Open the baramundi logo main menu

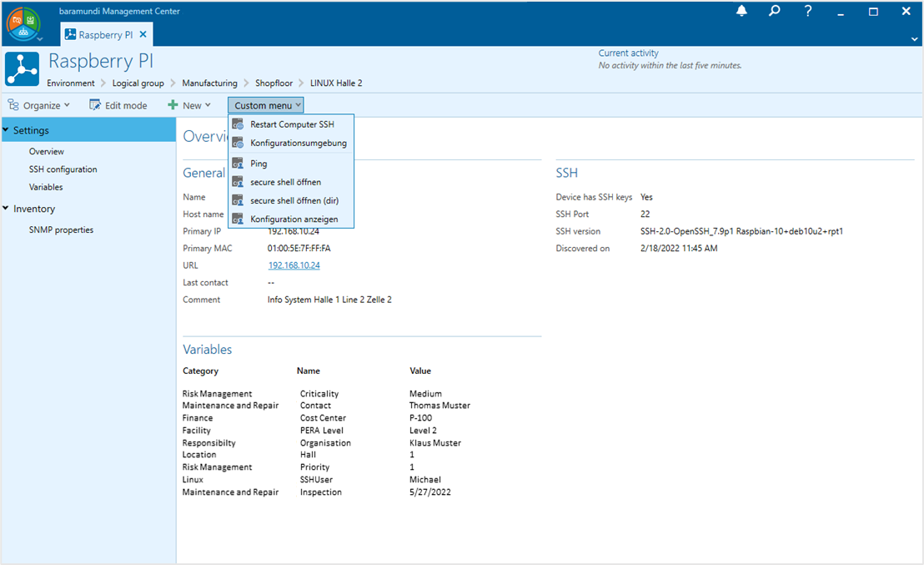(23, 25)
